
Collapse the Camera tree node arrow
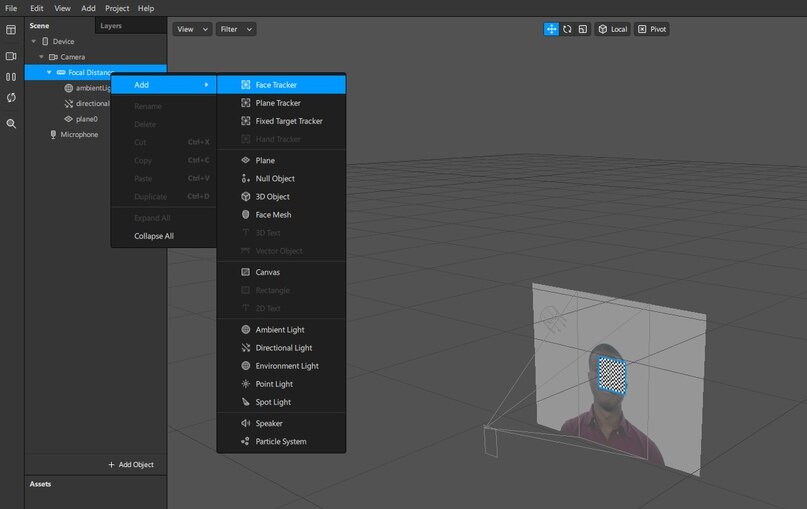coord(41,57)
